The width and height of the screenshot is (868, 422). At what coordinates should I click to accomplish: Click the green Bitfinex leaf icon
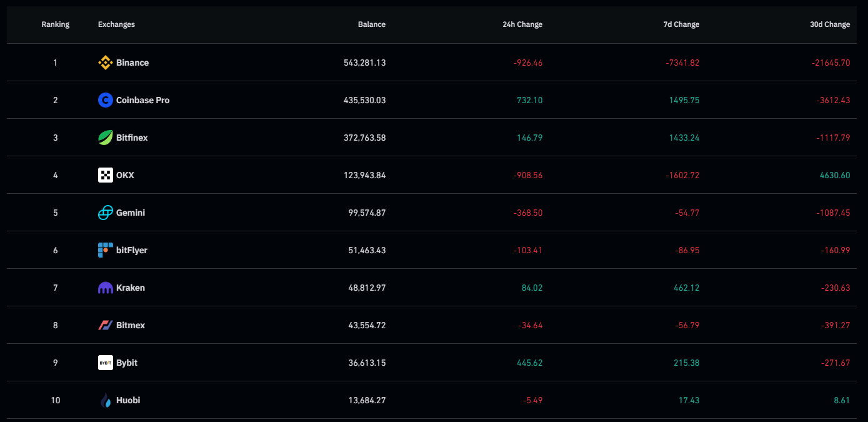tap(105, 138)
